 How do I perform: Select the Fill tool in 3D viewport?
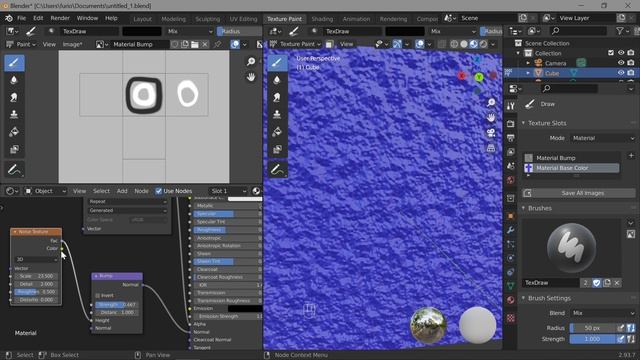pos(277,132)
